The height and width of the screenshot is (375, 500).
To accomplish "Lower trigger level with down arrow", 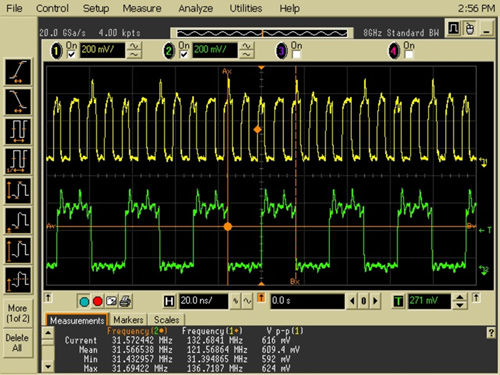I will [460, 305].
